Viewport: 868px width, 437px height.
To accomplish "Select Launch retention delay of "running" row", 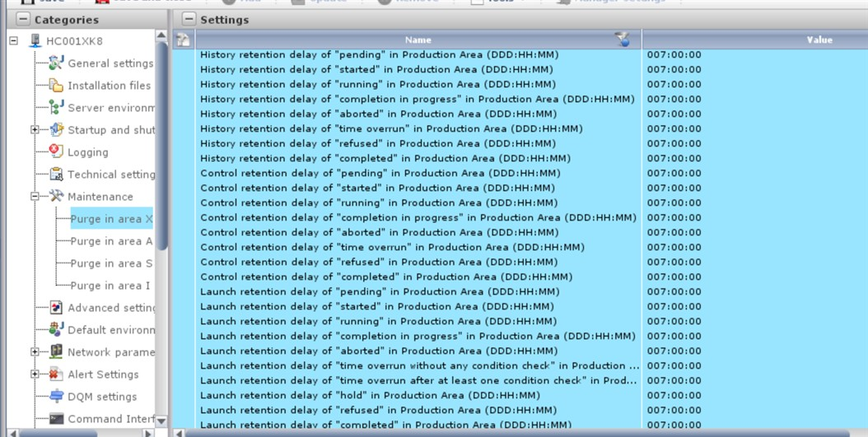I will coord(520,322).
